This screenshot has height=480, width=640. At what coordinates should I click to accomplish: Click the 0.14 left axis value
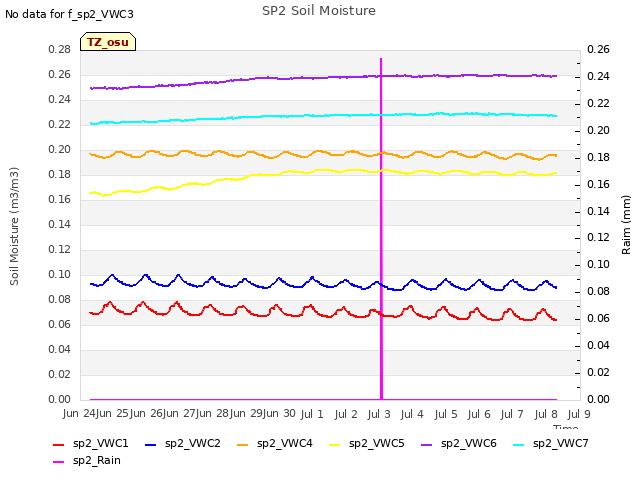tap(60, 224)
